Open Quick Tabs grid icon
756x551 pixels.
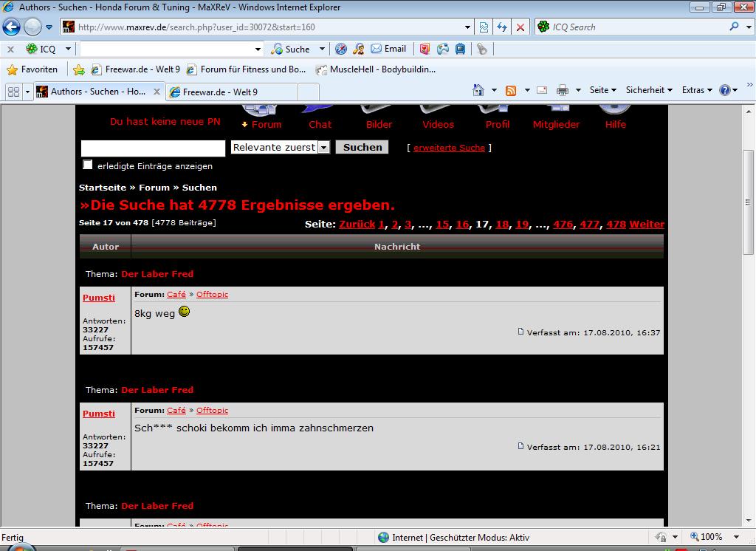coord(13,92)
